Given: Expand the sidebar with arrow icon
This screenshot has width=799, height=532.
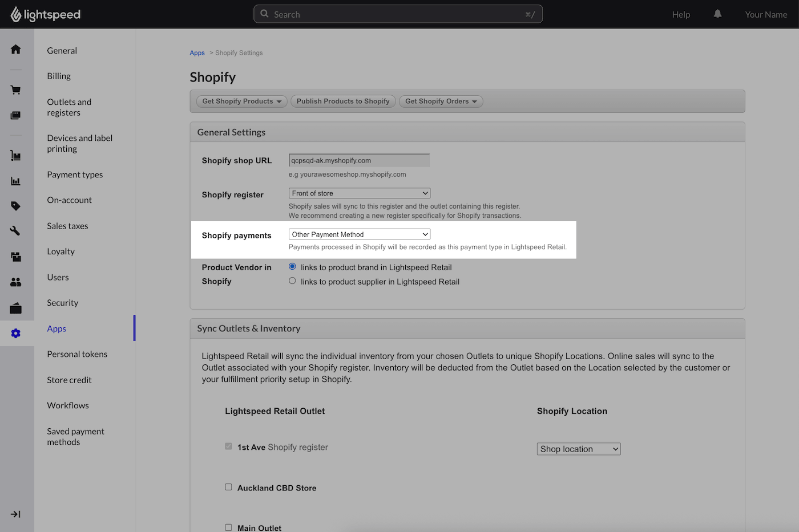Looking at the screenshot, I should click(x=16, y=514).
